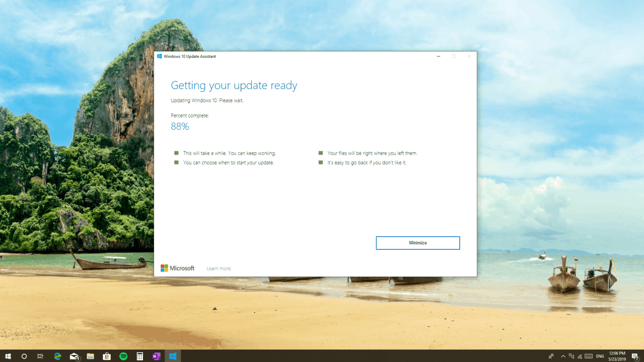
Task: Open the volume control in tray
Action: click(x=571, y=356)
